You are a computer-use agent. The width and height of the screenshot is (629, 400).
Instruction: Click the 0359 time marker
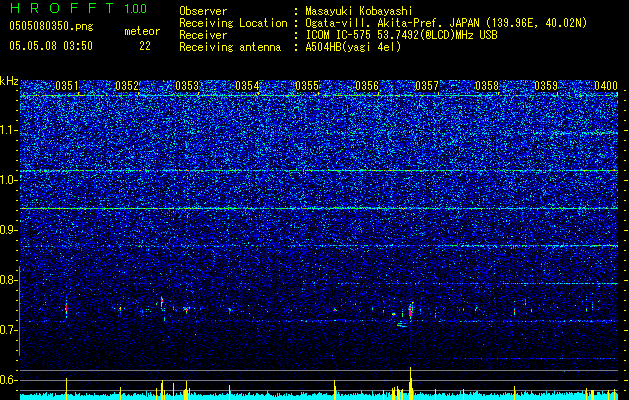(x=546, y=86)
